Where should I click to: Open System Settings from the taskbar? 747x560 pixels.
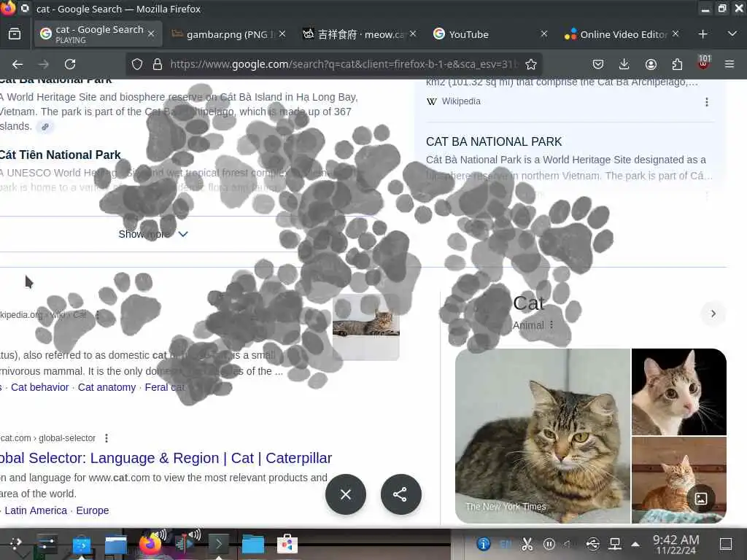click(x=46, y=543)
